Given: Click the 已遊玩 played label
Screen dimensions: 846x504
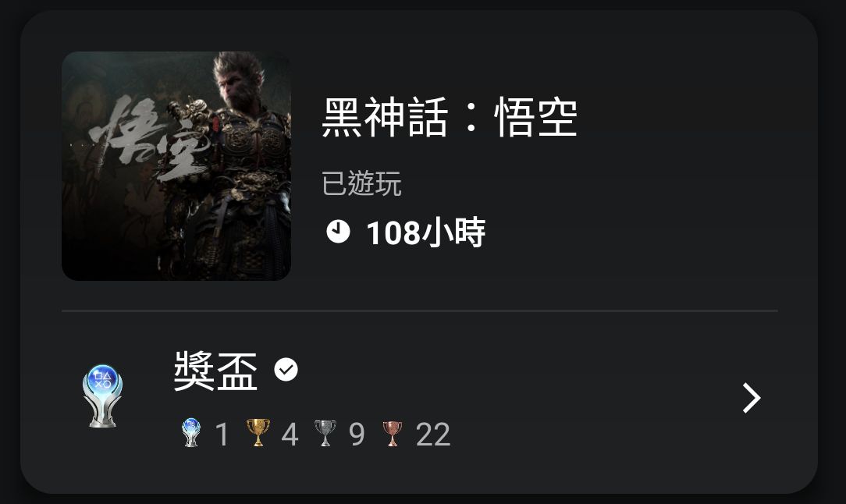Looking at the screenshot, I should pyautogui.click(x=361, y=183).
